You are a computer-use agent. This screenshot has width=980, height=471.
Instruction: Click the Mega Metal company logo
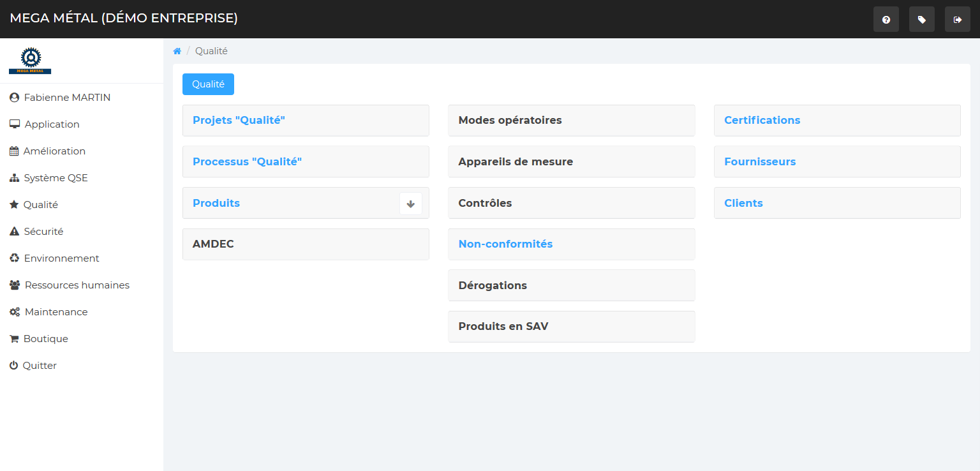[x=30, y=61]
